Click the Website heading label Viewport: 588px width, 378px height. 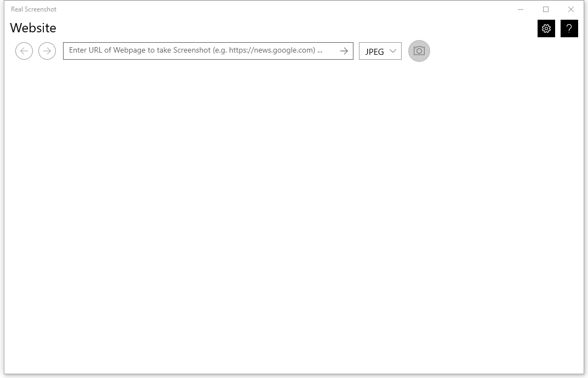tap(33, 28)
